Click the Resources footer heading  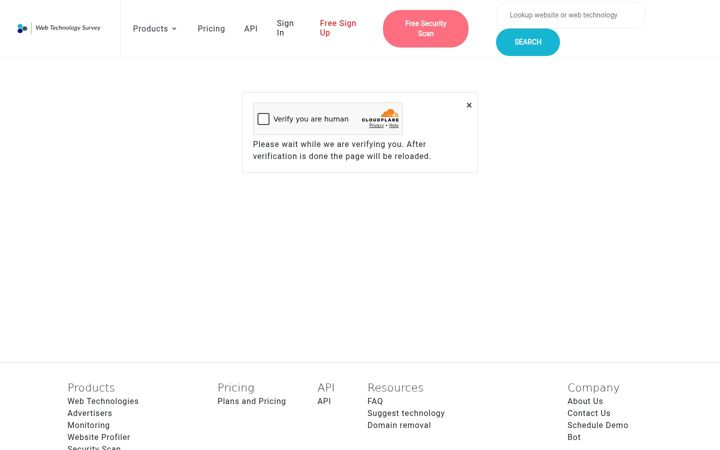[395, 388]
